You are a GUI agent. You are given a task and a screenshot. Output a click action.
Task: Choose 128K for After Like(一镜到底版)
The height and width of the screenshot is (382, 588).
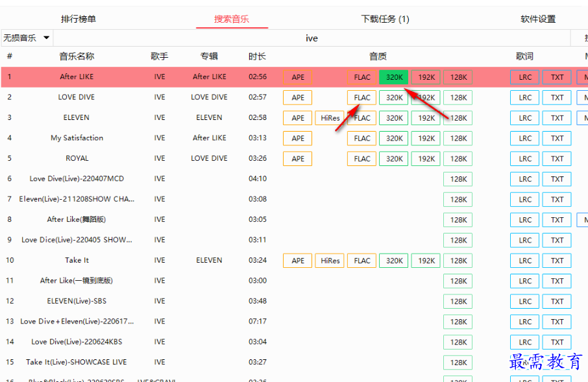point(458,281)
